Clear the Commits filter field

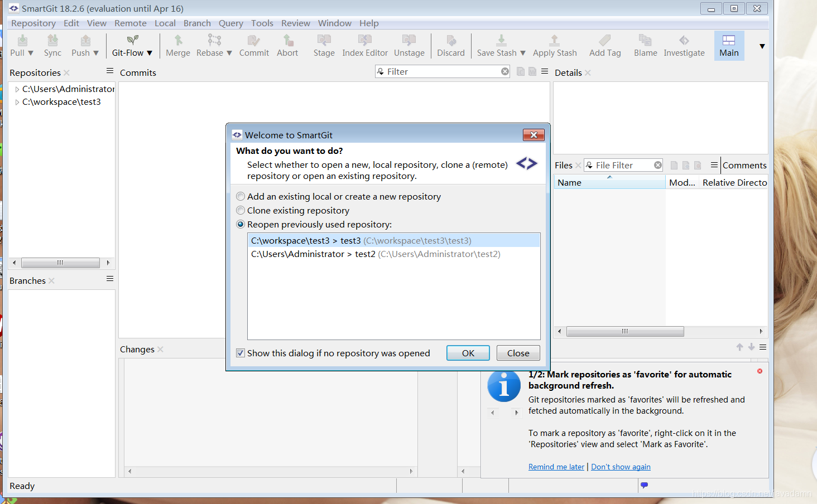[x=505, y=71]
